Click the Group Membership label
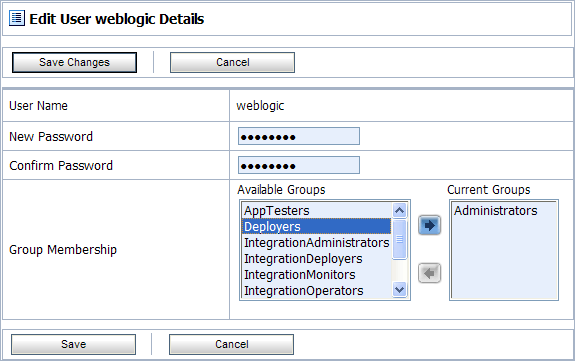This screenshot has width=575, height=361. click(x=63, y=249)
